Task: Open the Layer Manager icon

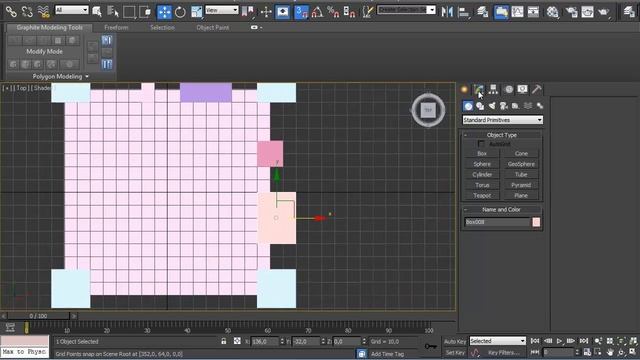Action: click(x=482, y=12)
